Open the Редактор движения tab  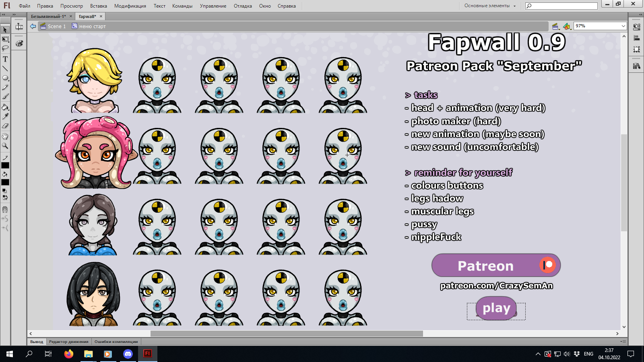coord(68,341)
